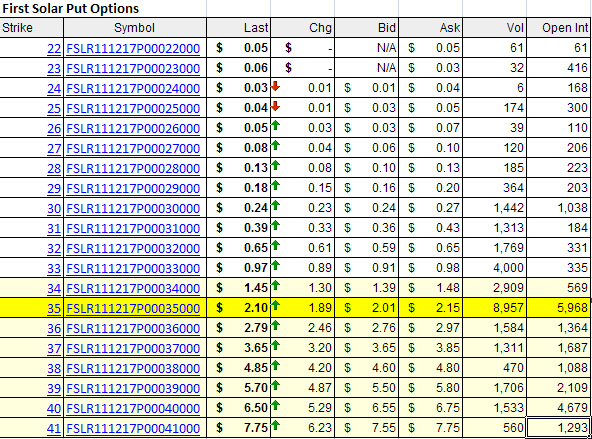Open the strike 29 link
Image resolution: width=592 pixels, height=439 pixels.
[x=54, y=189]
